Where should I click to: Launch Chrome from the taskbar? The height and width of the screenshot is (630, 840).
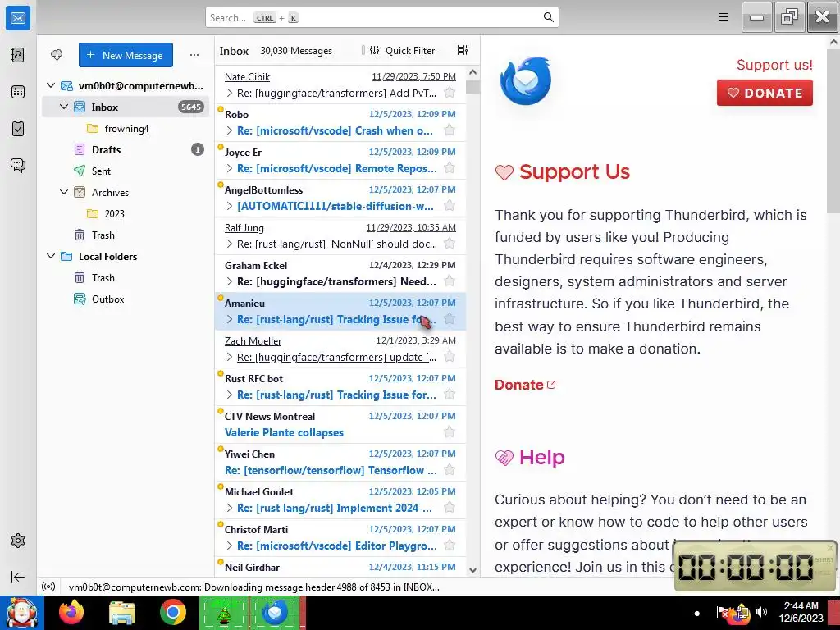(x=173, y=613)
